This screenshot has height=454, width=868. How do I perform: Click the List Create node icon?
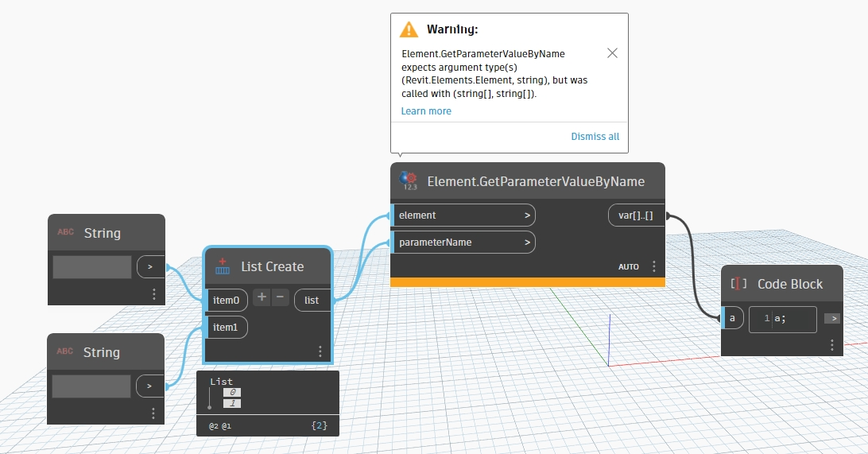coord(223,266)
